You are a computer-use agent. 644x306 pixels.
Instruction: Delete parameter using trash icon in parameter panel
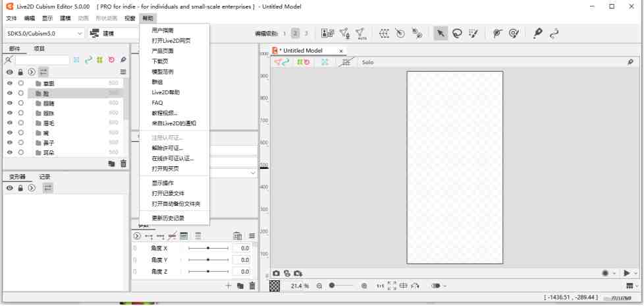point(252,286)
